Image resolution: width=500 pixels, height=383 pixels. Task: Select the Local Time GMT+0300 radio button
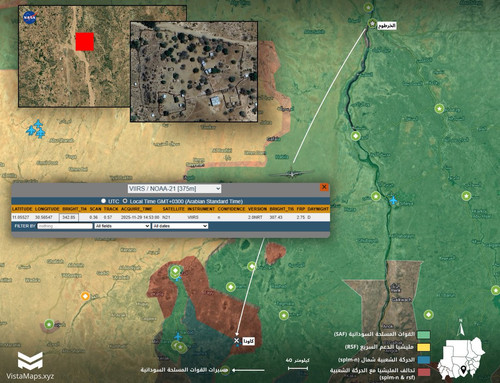125,201
